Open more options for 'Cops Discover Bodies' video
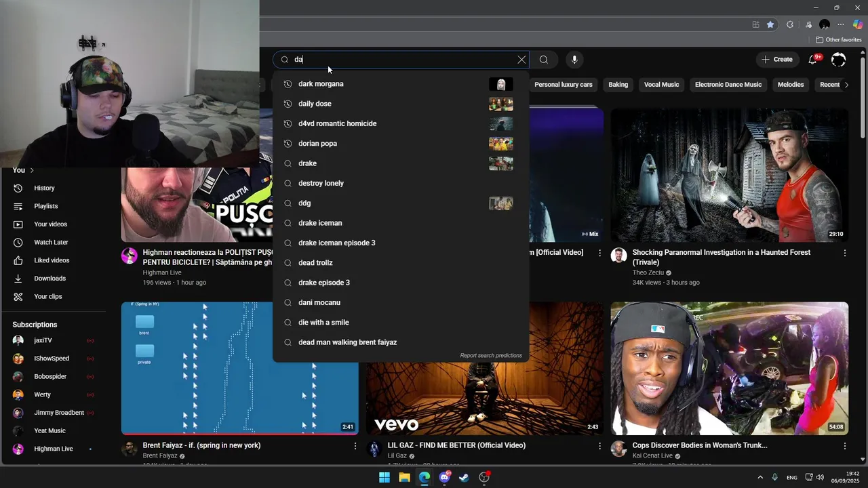The height and width of the screenshot is (488, 868). click(845, 446)
